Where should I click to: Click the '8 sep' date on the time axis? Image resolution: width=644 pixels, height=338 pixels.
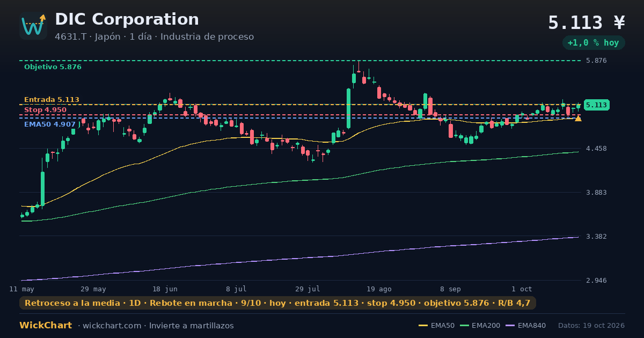click(x=450, y=289)
